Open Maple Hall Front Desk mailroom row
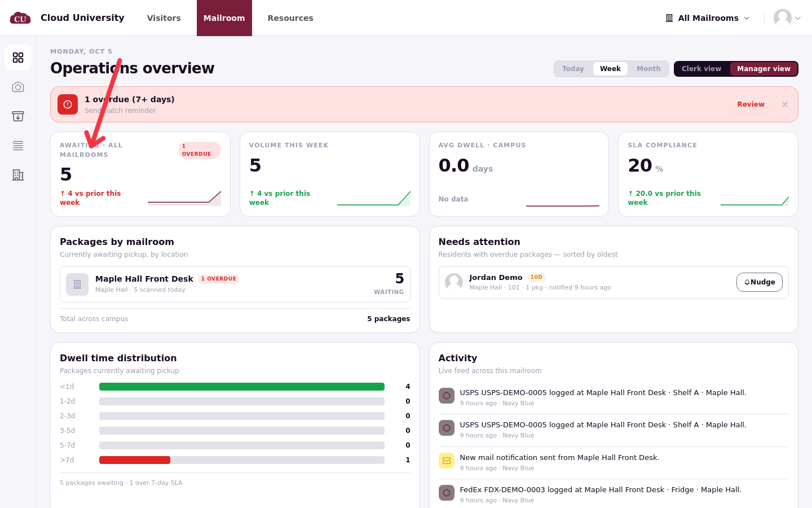 pyautogui.click(x=235, y=284)
